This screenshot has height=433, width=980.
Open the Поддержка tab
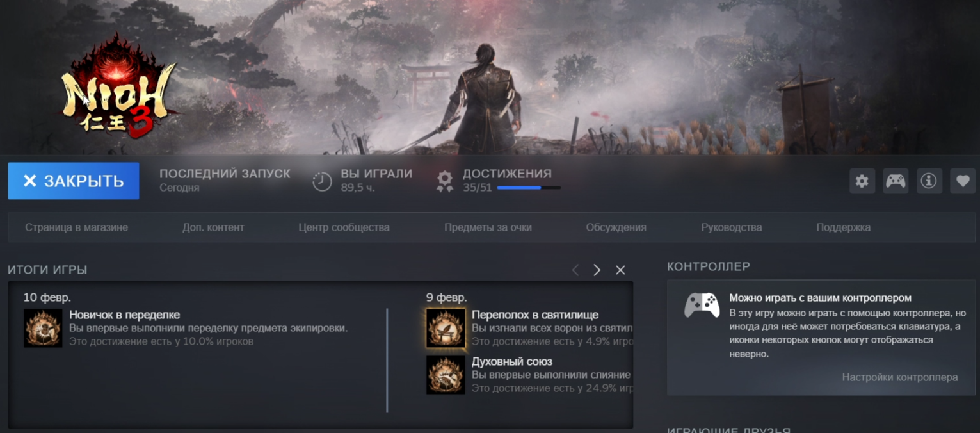tap(843, 227)
